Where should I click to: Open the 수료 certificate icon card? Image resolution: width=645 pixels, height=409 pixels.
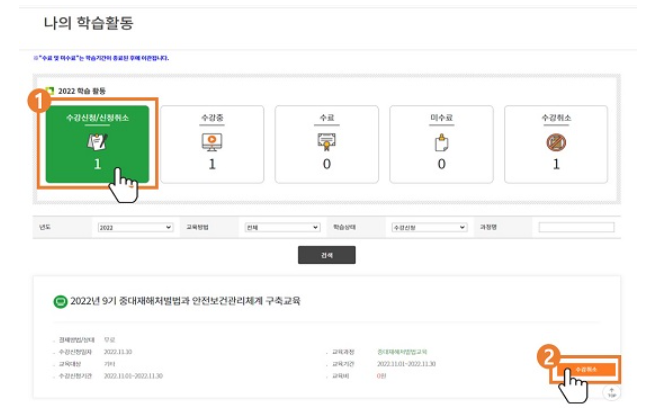pyautogui.click(x=327, y=144)
